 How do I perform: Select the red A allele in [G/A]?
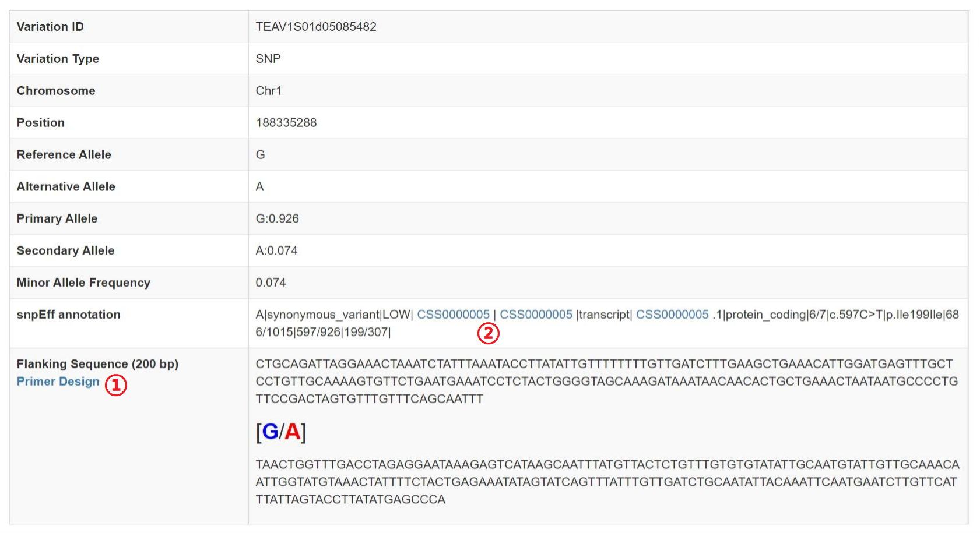point(292,432)
